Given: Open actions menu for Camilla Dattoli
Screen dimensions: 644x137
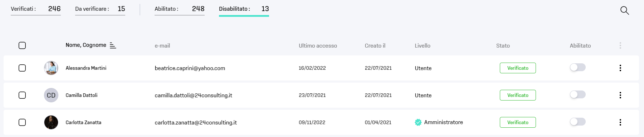Looking at the screenshot, I should click(620, 95).
